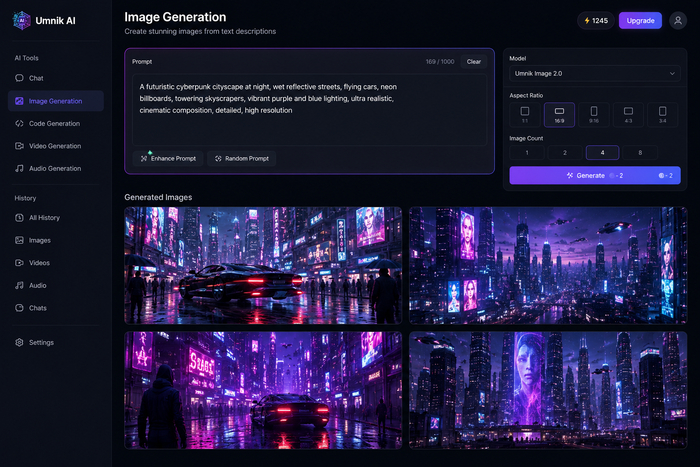700x467 pixels.
Task: Open Chats history
Action: point(56,308)
